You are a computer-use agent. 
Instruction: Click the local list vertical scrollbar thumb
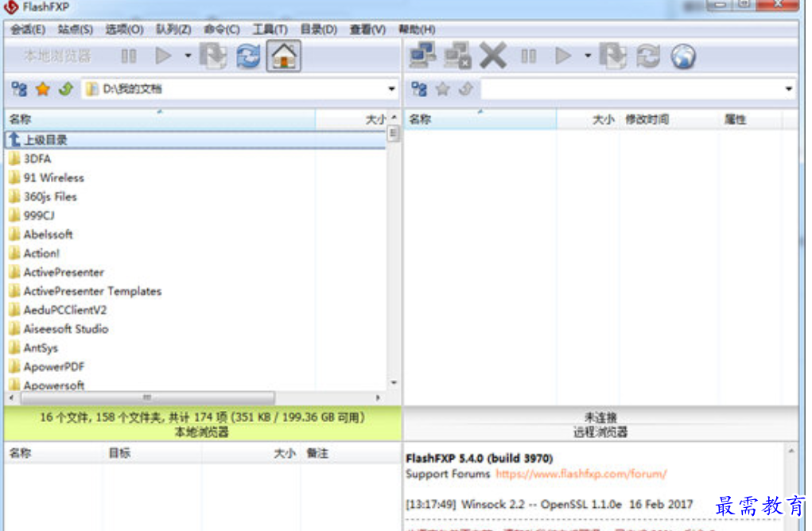click(x=394, y=134)
